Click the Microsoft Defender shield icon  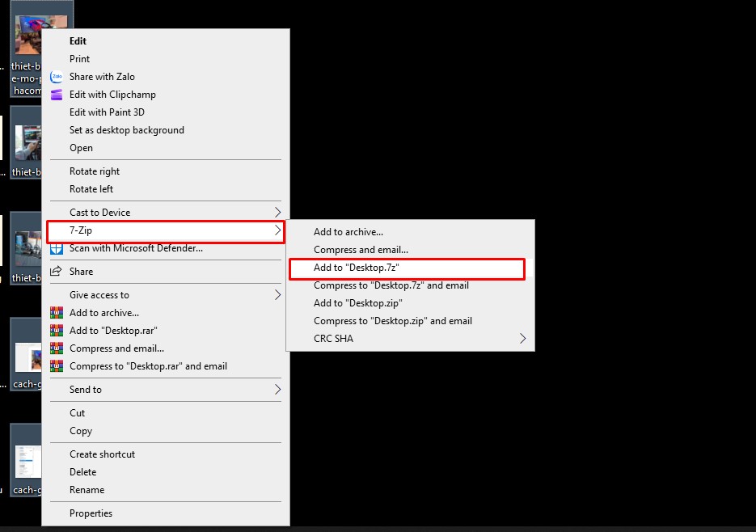[57, 248]
